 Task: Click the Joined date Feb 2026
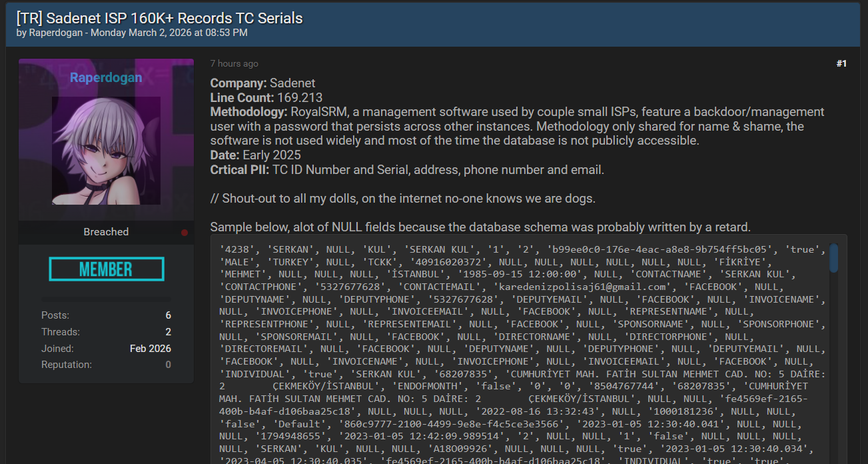tap(151, 349)
